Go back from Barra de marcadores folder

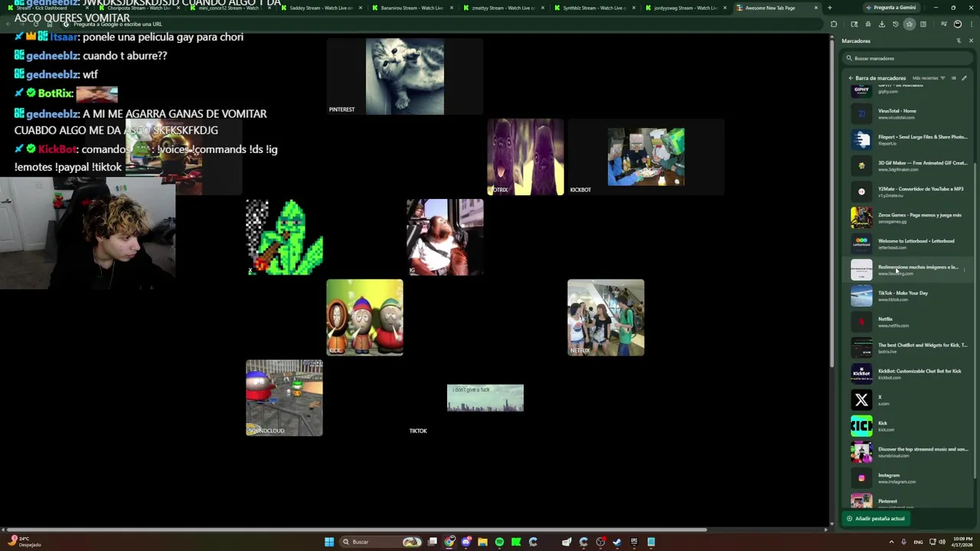click(x=851, y=78)
